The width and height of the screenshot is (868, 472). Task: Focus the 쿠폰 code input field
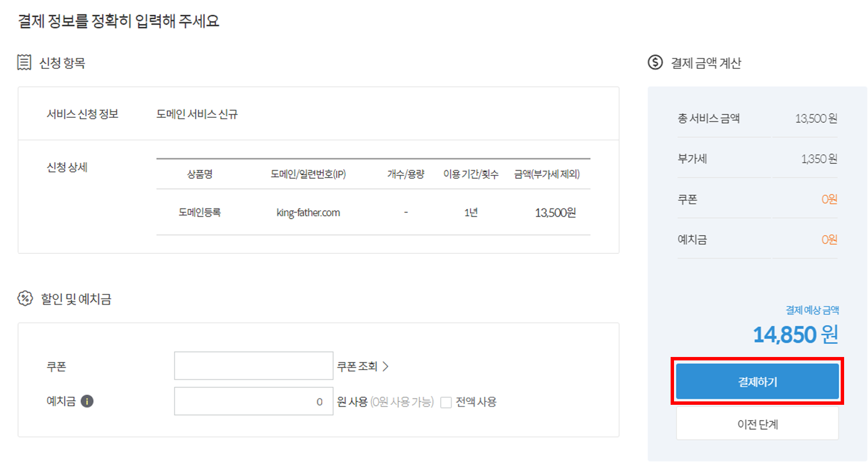tap(254, 366)
